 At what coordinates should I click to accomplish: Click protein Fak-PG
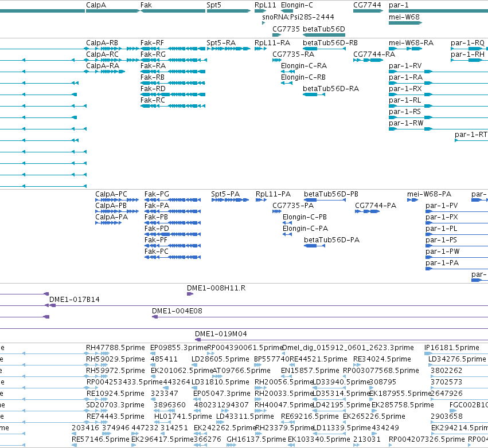(173, 200)
